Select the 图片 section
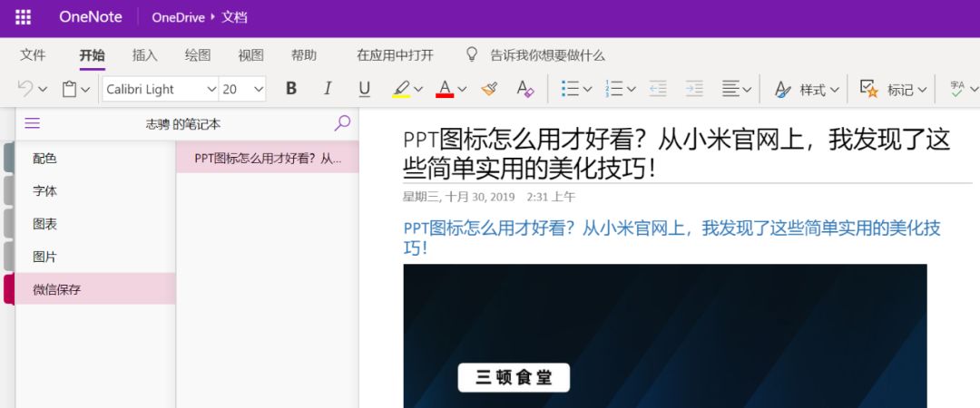Screen dimensions: 980x408 95,257
